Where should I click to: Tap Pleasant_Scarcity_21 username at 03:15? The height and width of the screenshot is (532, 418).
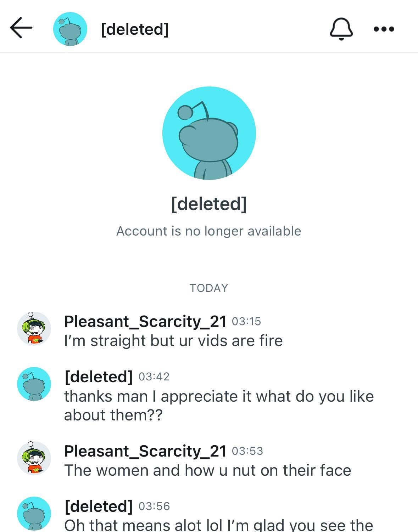[145, 321]
